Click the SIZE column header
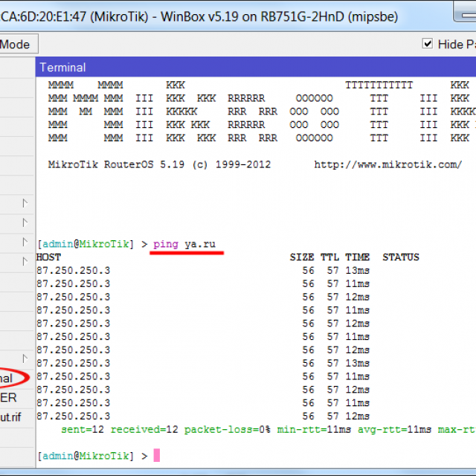The height and width of the screenshot is (476, 476). click(x=302, y=257)
